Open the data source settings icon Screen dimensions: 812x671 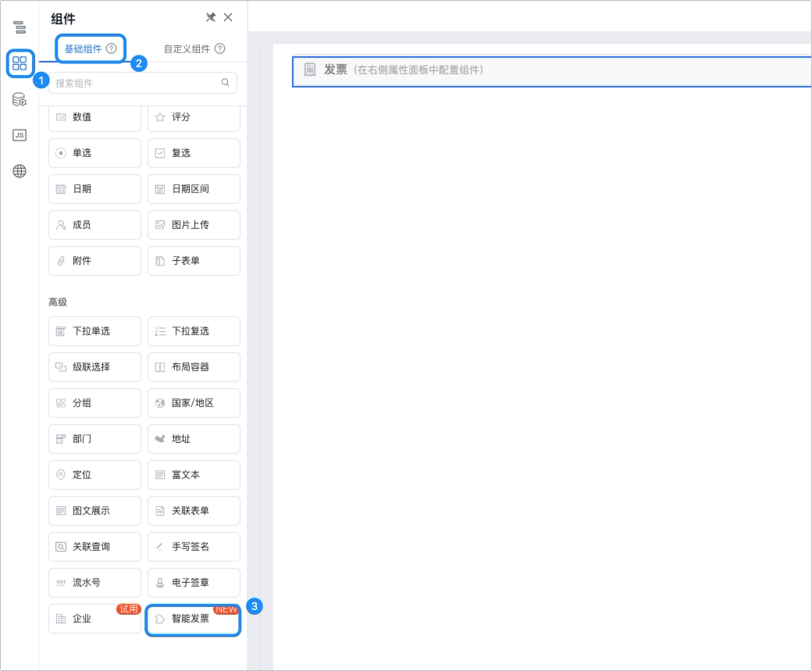pyautogui.click(x=20, y=99)
